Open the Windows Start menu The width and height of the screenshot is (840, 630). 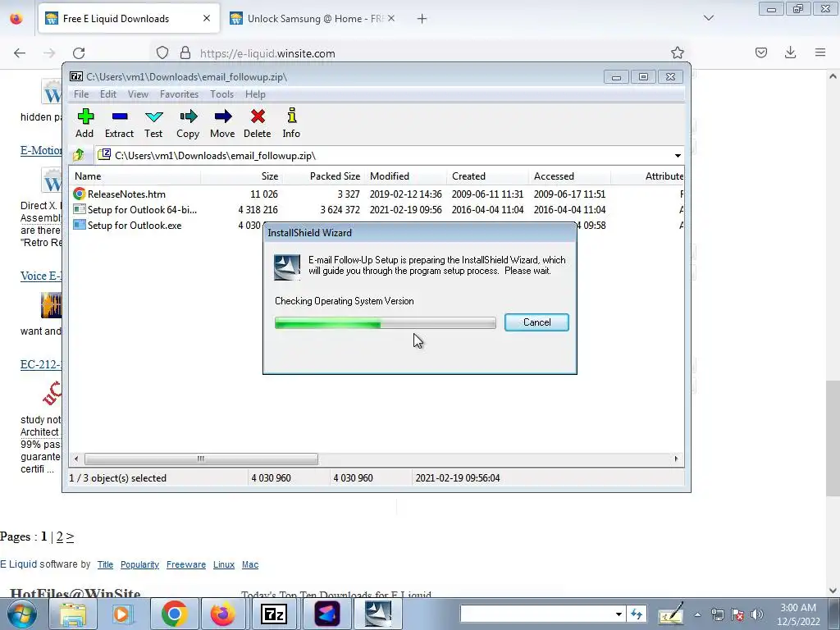22,614
